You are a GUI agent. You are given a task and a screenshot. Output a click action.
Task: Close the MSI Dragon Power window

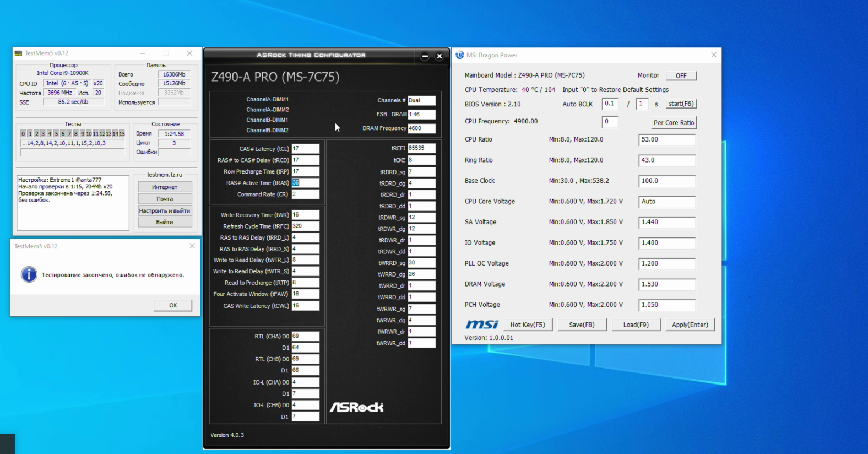click(x=714, y=55)
